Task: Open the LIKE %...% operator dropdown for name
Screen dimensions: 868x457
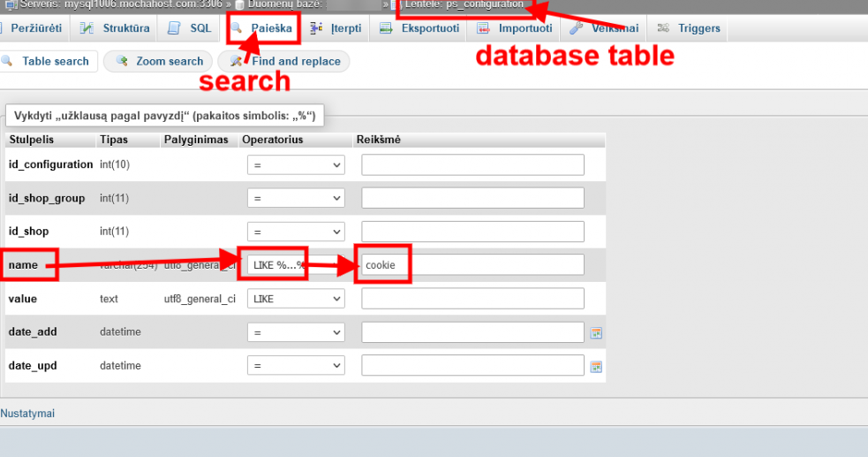Action: [x=296, y=265]
